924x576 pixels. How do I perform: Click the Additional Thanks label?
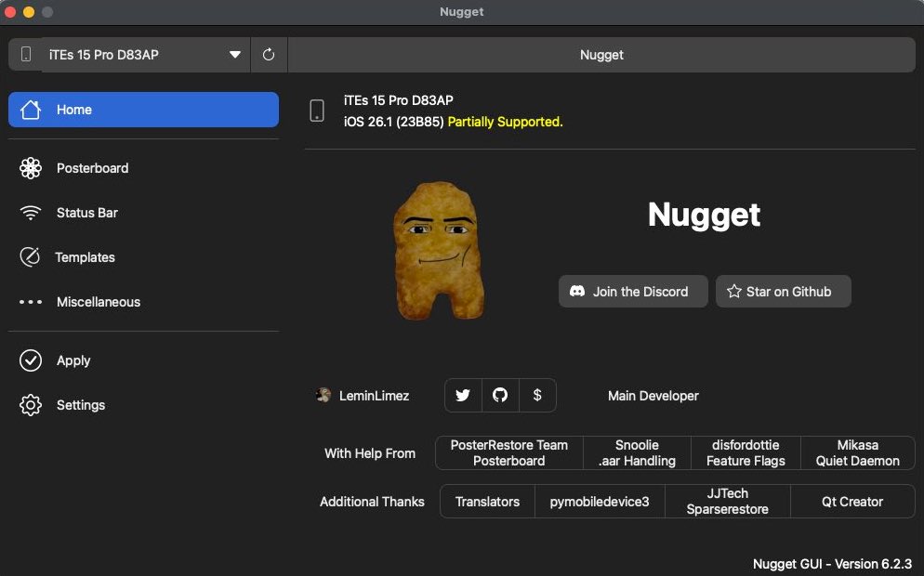coord(372,502)
